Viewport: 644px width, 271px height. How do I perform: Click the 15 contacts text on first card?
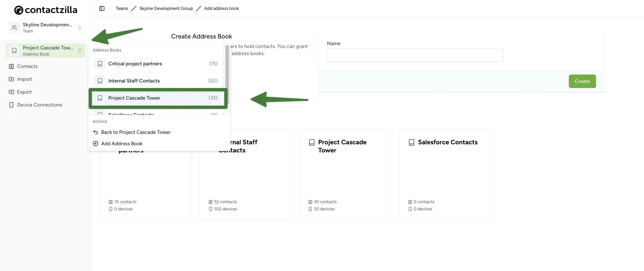click(x=125, y=202)
